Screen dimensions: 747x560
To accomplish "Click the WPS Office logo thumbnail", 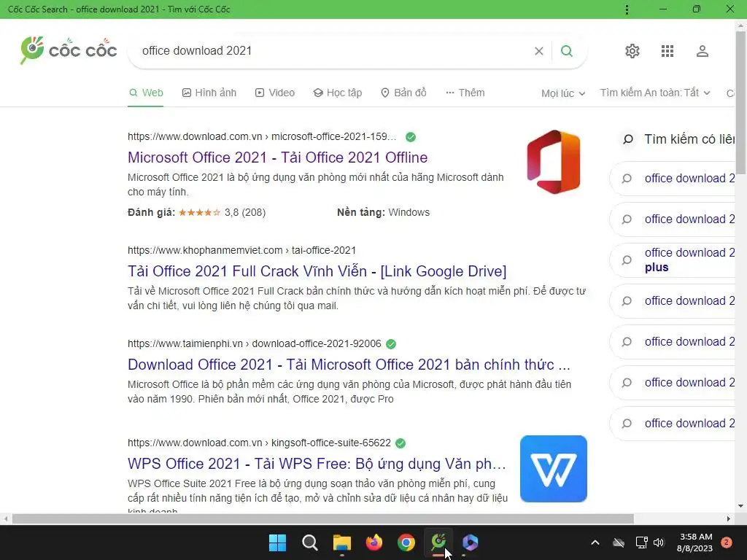I will pos(554,469).
